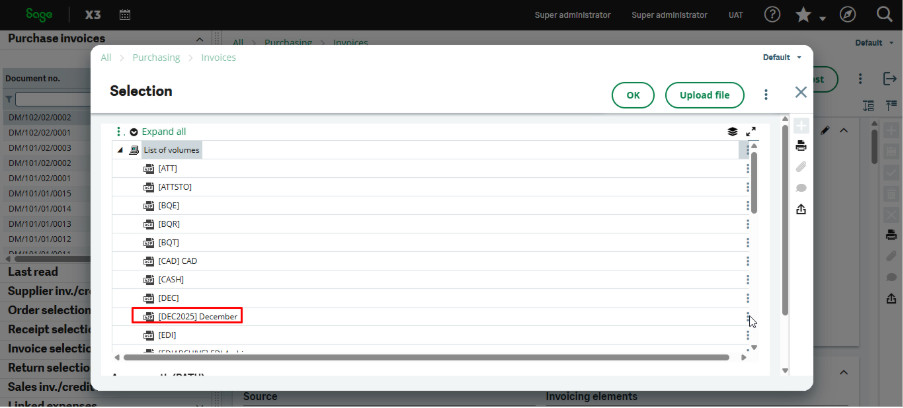
Task: Click the layers stack icon in tree header
Action: tap(732, 131)
